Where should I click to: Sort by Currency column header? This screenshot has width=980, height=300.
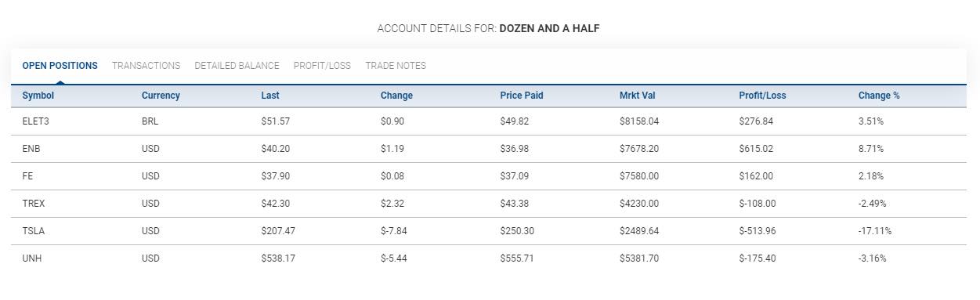tap(161, 96)
